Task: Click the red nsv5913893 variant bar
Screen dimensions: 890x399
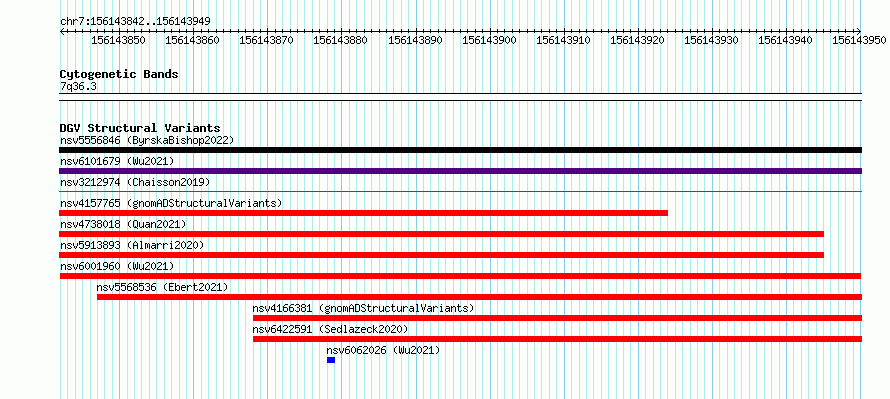Action: [x=442, y=255]
